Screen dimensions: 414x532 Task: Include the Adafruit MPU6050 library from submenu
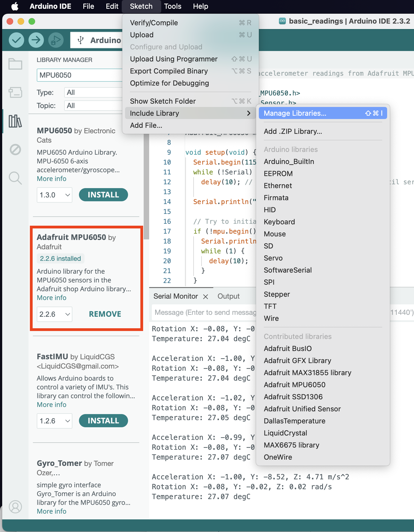point(323,385)
